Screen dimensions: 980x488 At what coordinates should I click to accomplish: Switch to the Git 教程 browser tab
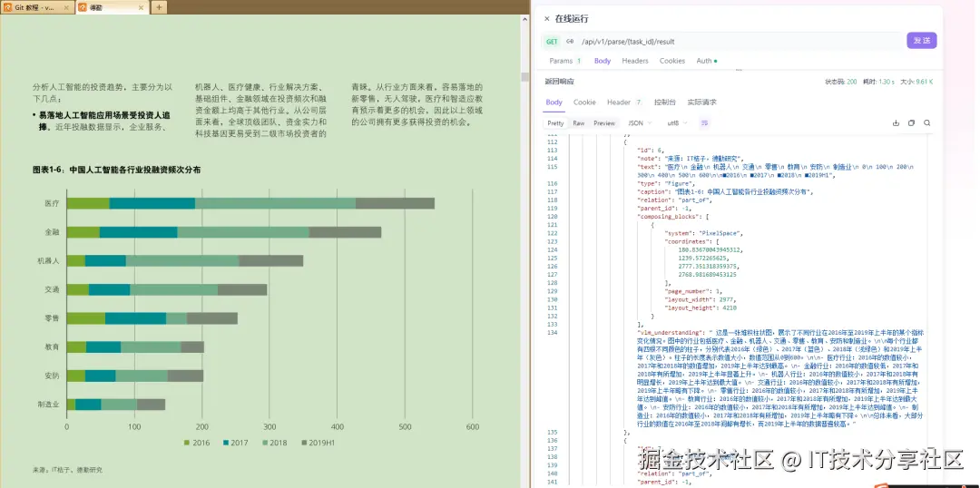(37, 7)
